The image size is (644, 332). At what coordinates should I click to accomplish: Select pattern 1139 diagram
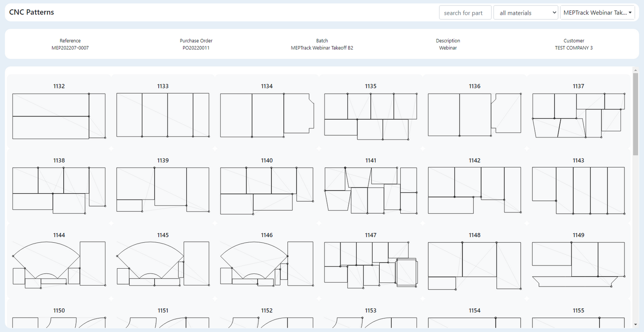coord(163,190)
